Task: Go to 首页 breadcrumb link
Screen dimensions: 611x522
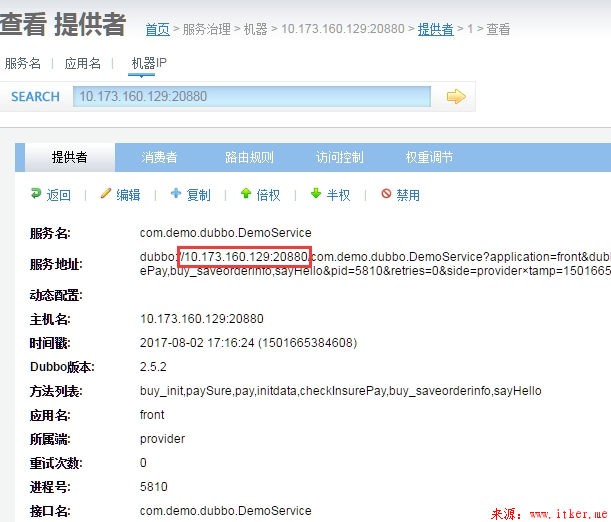Action: [157, 29]
